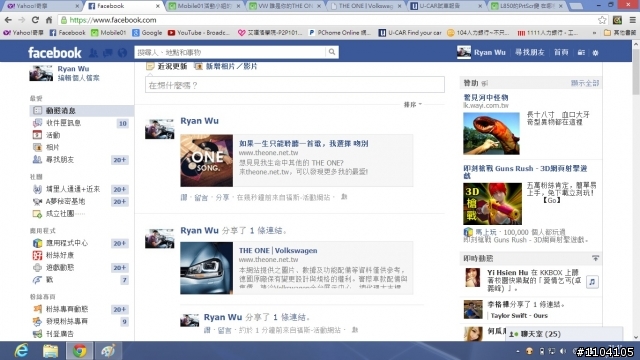Open the Chrome menu button
The width and height of the screenshot is (640, 360).
pos(632,20)
